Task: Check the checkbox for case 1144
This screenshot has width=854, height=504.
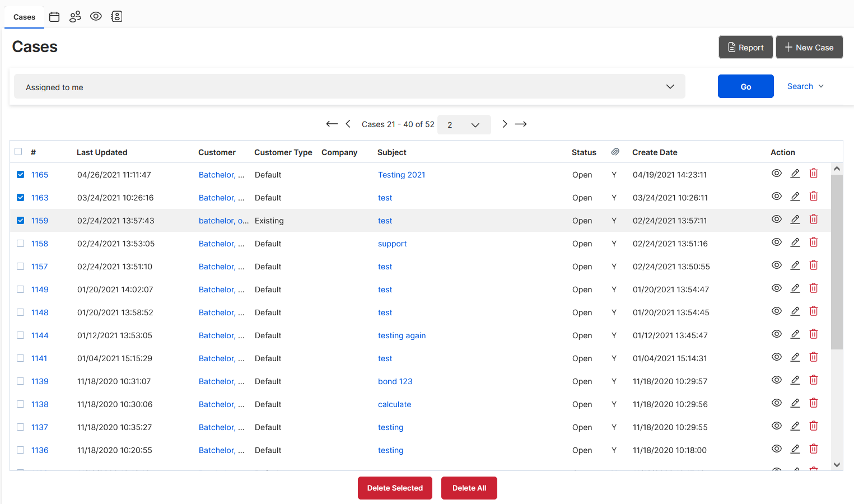Action: click(x=21, y=335)
